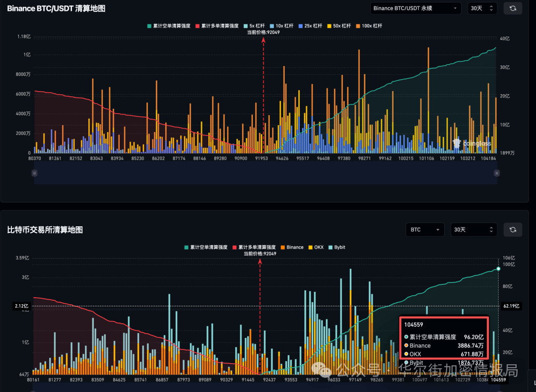Click the 当前价格:92049 label in bottom chart
This screenshot has width=536, height=392.
click(260, 254)
